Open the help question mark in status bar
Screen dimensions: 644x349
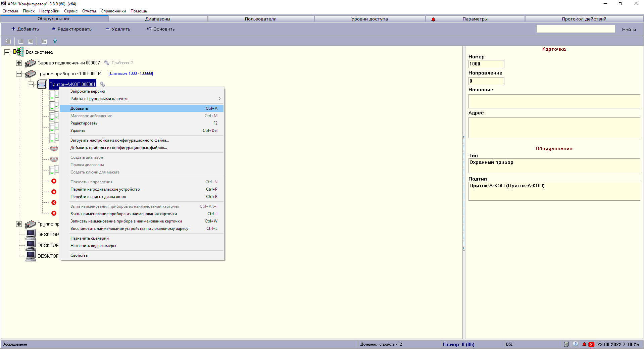tap(576, 344)
